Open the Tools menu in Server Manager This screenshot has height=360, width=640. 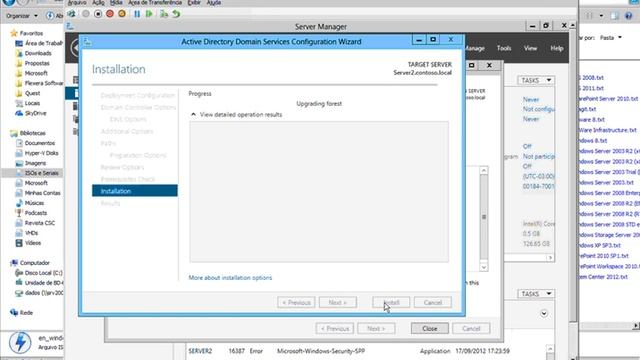tap(504, 48)
